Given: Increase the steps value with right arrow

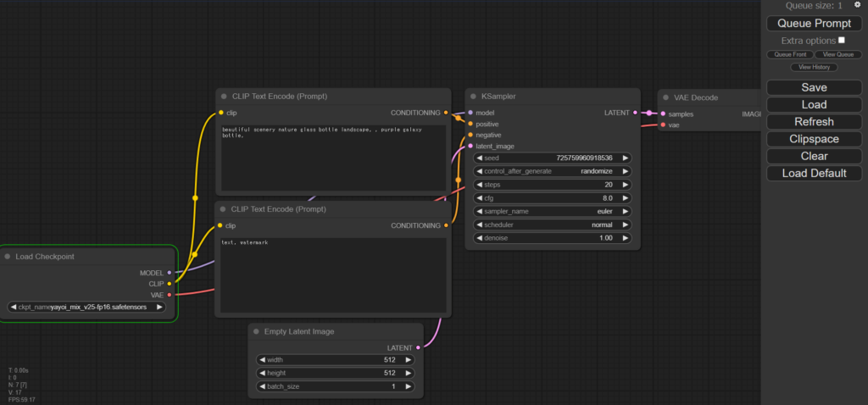Looking at the screenshot, I should click(626, 185).
